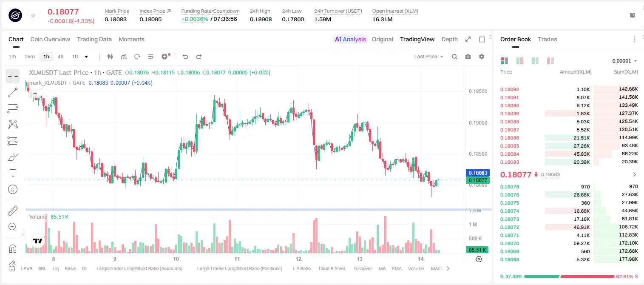Open chart settings gear icon

pos(482,57)
